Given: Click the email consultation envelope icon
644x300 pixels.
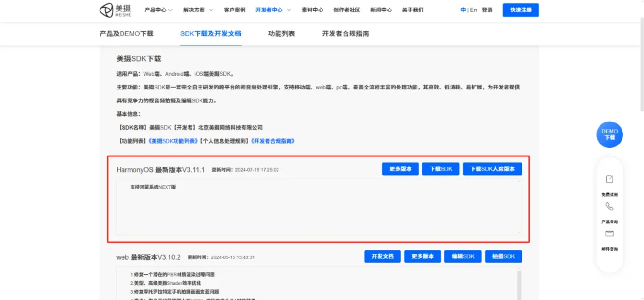Looking at the screenshot, I should [610, 234].
